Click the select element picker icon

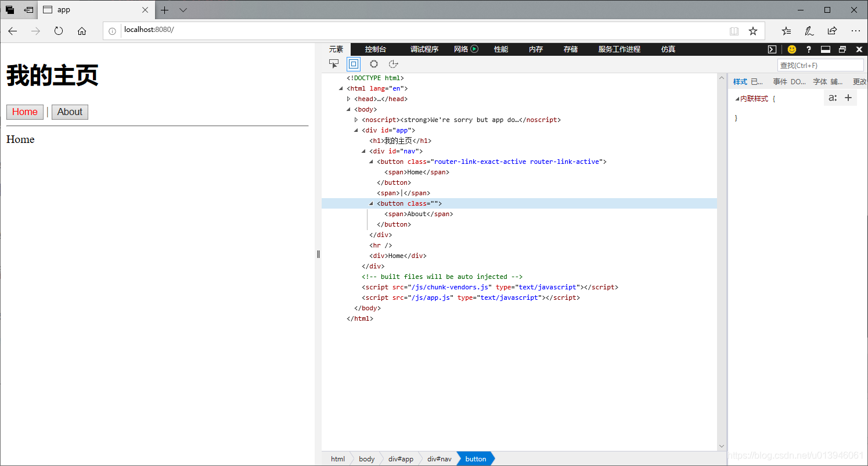pos(334,64)
